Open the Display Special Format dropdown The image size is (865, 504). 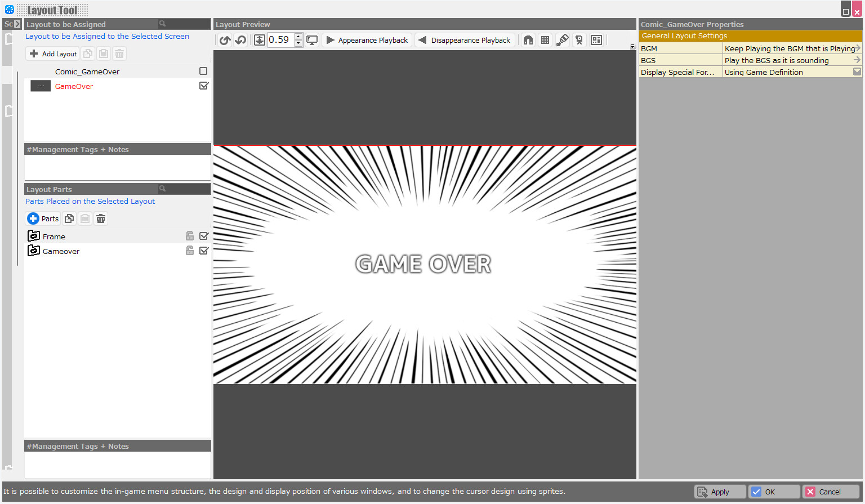[x=858, y=72]
